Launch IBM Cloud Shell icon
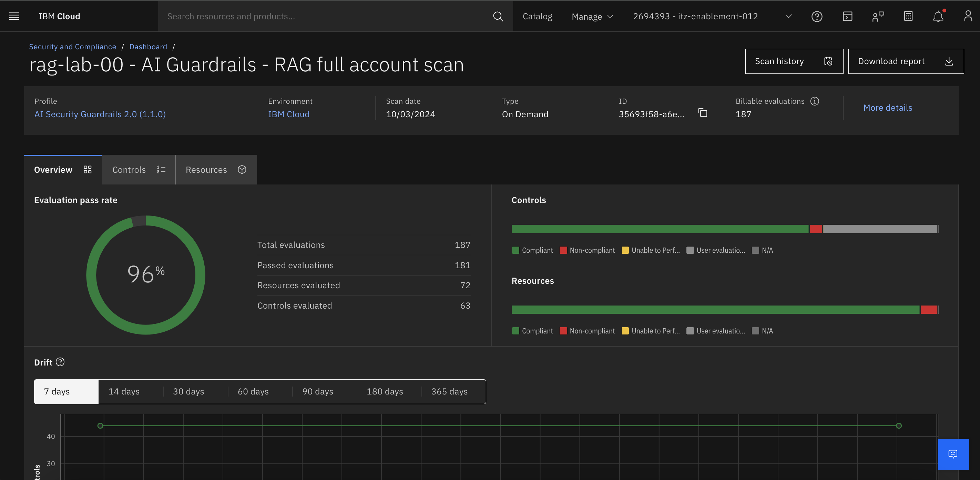Viewport: 980px width, 480px height. click(x=847, y=16)
